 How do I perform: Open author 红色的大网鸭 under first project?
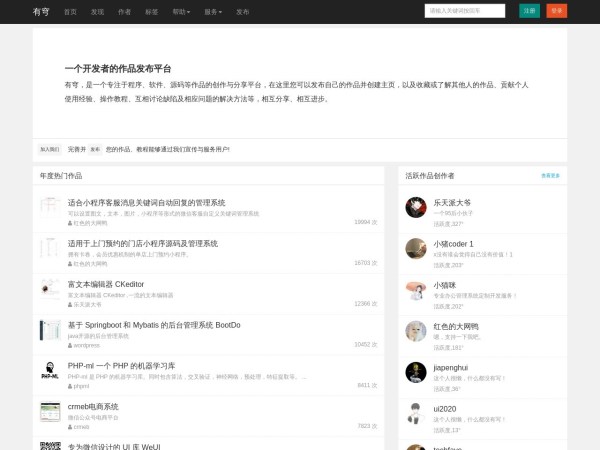[90, 223]
